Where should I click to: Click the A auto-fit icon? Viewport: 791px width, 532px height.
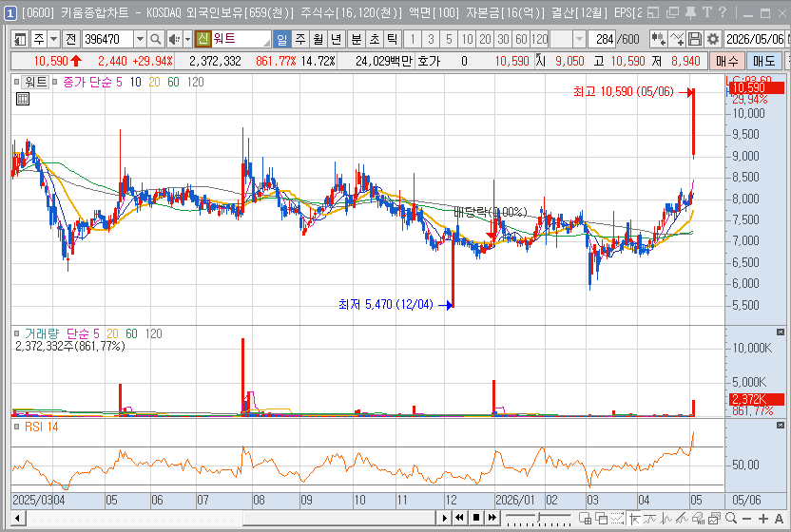point(779,519)
